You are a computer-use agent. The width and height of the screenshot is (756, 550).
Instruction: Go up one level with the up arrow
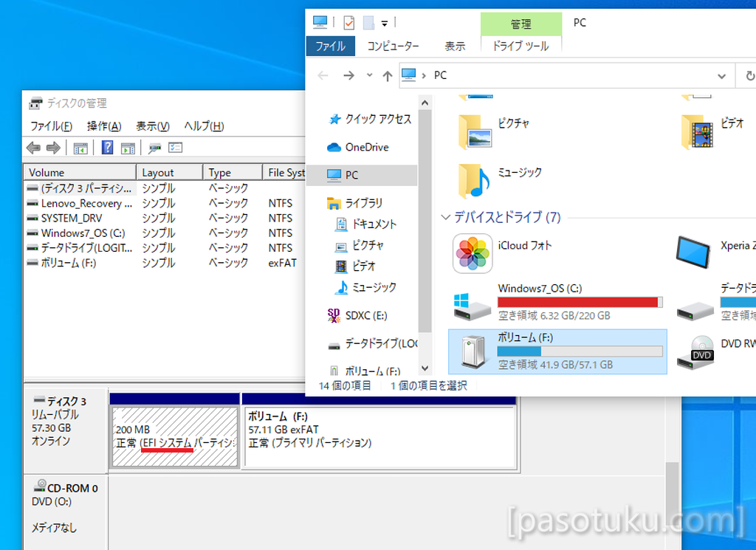388,75
